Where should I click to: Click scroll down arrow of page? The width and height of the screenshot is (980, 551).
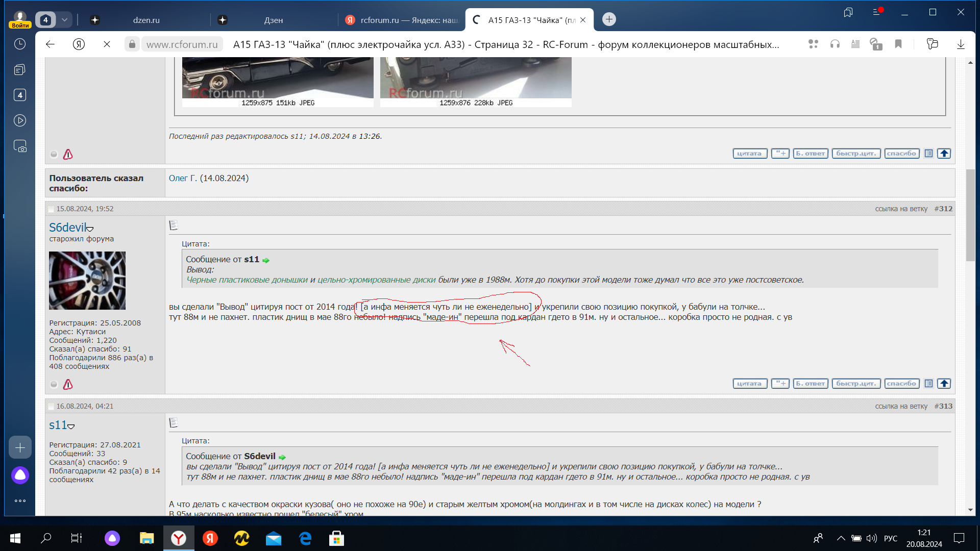pyautogui.click(x=970, y=510)
